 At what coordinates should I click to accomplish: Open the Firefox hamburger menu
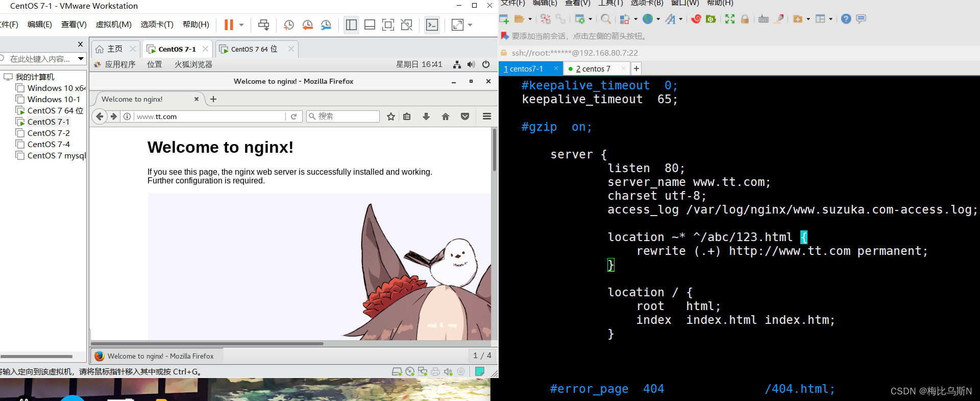(487, 116)
